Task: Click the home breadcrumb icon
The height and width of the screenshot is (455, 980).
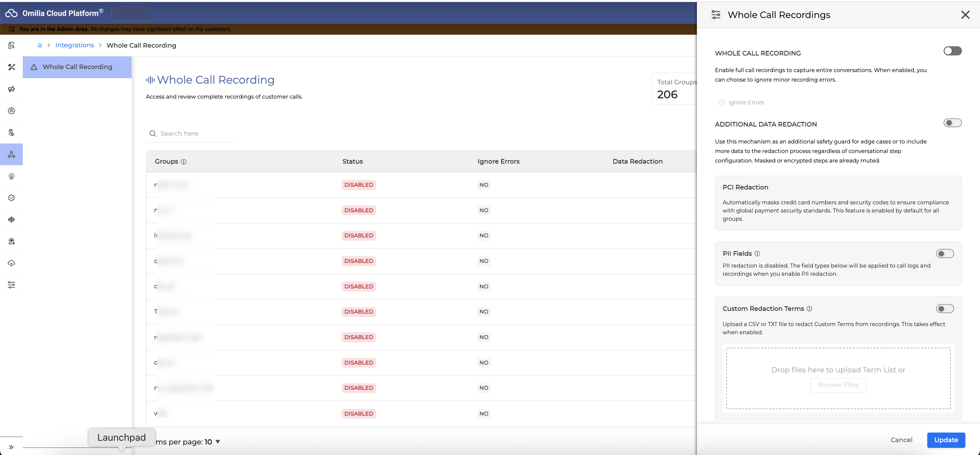Action: [x=39, y=45]
